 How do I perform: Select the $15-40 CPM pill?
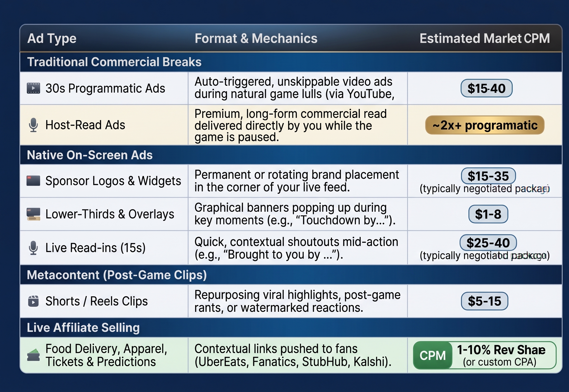tap(486, 88)
